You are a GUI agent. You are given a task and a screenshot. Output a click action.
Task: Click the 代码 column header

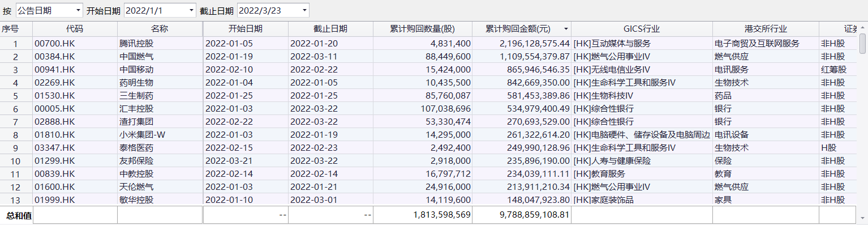coord(75,29)
